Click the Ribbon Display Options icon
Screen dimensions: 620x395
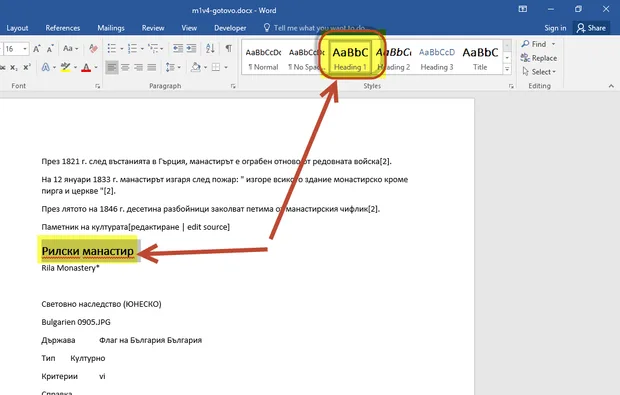tap(523, 9)
